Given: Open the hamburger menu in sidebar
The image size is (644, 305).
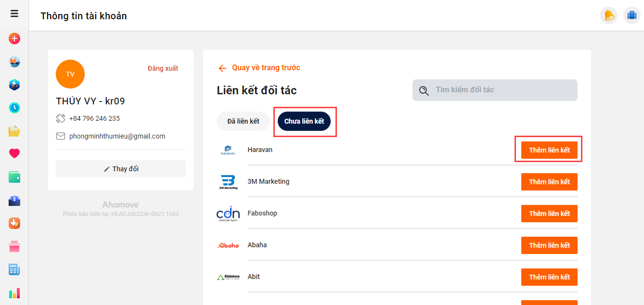Looking at the screenshot, I should [14, 13].
